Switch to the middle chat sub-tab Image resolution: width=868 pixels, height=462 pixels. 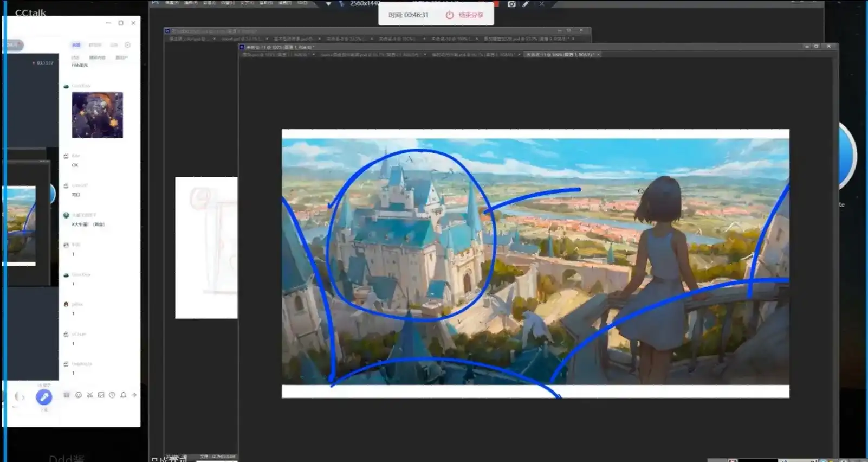click(97, 57)
